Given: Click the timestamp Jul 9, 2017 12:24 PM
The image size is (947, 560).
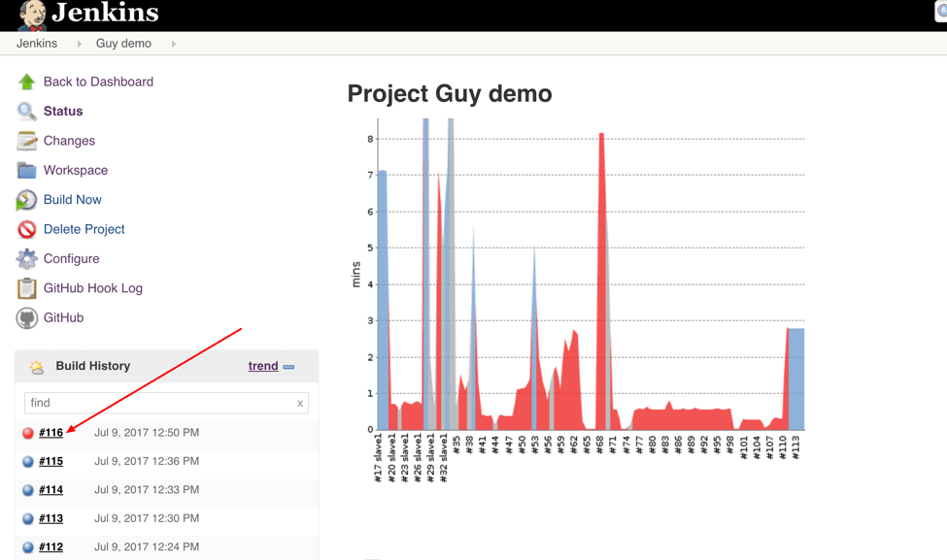Looking at the screenshot, I should pos(147,547).
